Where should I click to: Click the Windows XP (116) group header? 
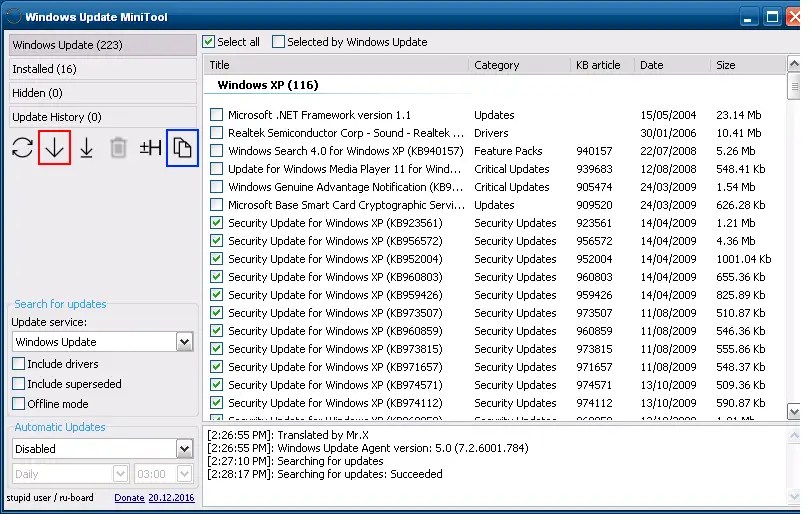pyautogui.click(x=268, y=85)
